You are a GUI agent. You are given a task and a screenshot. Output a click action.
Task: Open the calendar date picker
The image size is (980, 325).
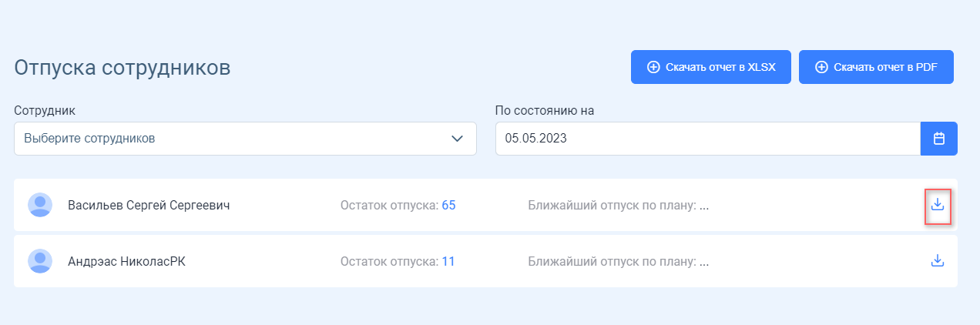939,139
